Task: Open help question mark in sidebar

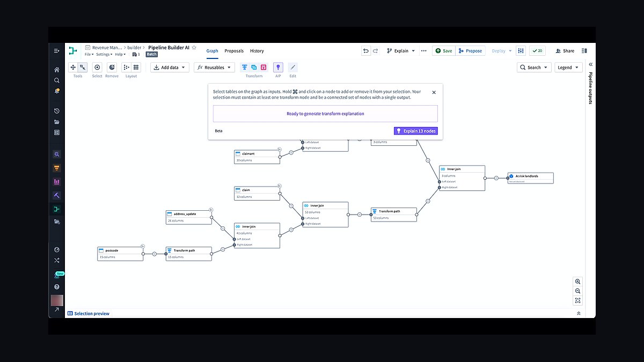Action: [57, 287]
